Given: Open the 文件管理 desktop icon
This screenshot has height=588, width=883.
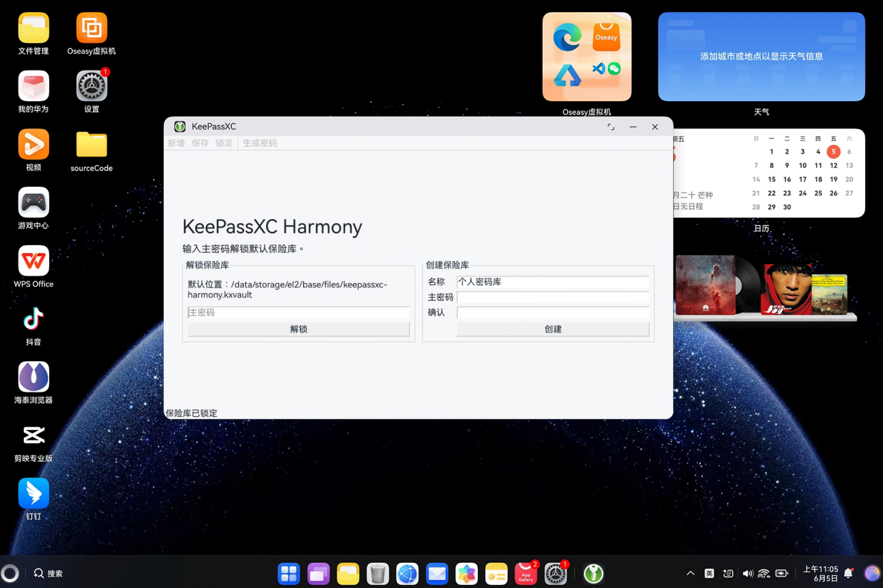Looking at the screenshot, I should (33, 28).
